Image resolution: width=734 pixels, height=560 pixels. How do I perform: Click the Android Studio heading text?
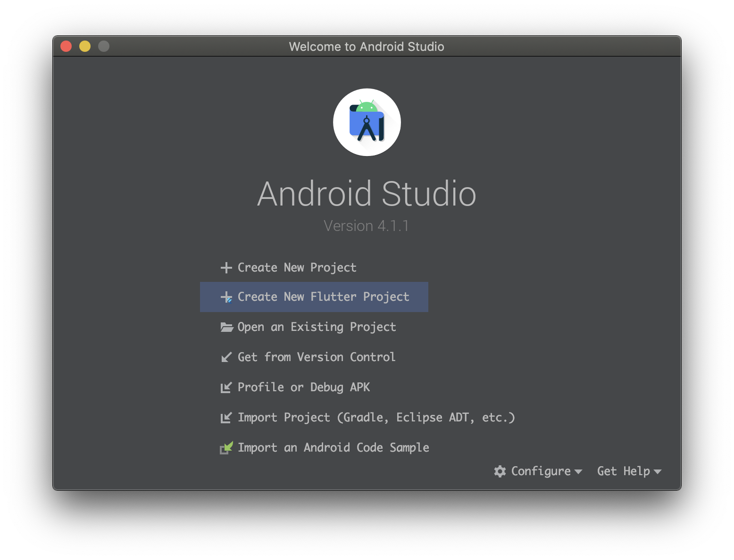[x=367, y=194]
